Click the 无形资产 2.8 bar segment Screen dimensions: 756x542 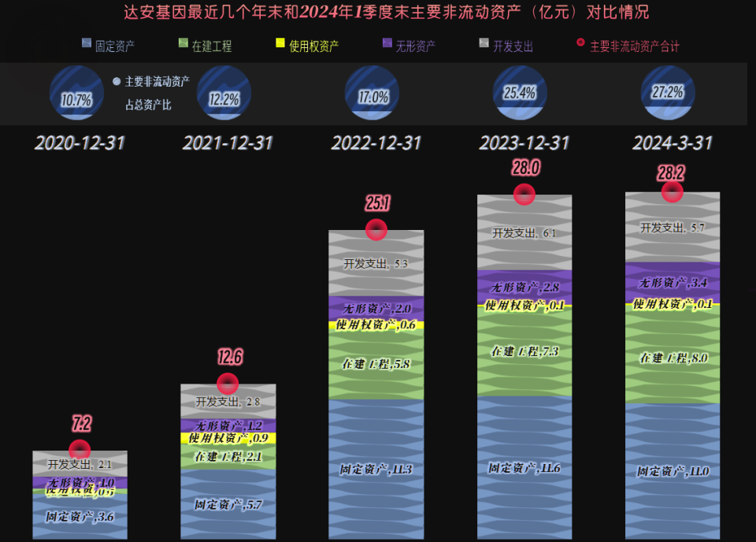tap(524, 288)
